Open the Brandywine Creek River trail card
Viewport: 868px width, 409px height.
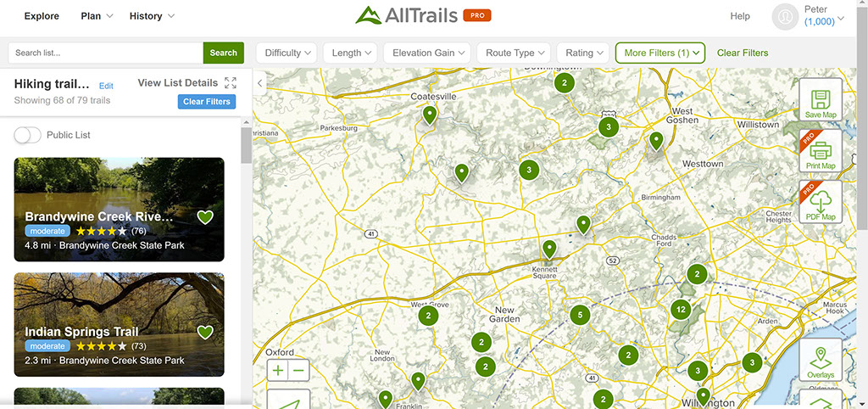coord(119,210)
